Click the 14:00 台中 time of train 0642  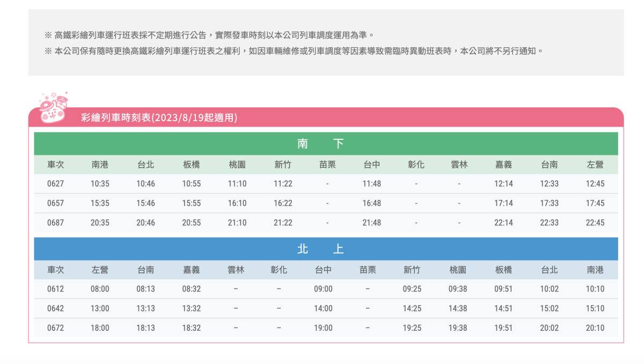coord(323,308)
